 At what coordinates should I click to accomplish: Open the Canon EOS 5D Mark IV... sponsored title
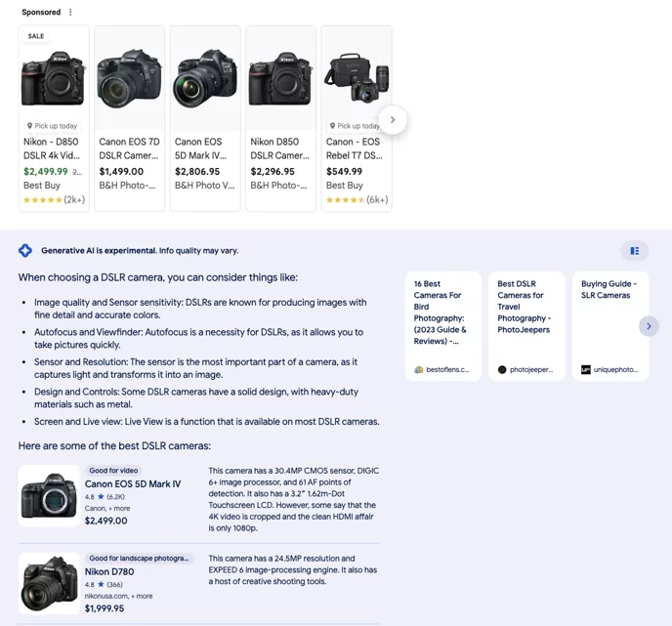pyautogui.click(x=200, y=148)
